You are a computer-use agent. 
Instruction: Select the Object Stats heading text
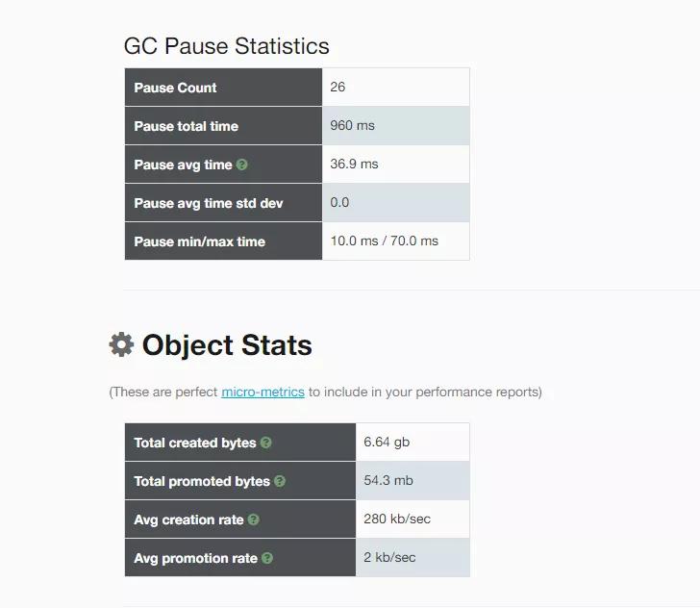[227, 345]
